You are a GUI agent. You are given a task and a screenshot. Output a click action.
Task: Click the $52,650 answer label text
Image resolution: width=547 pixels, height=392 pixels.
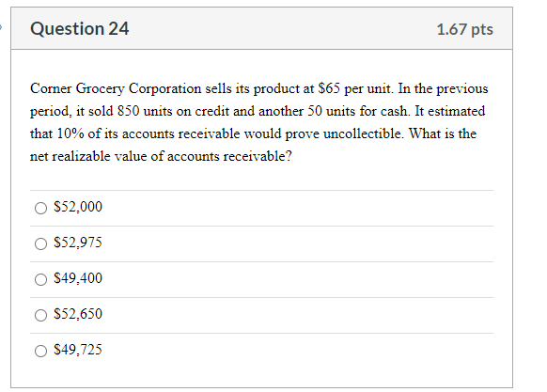click(x=78, y=314)
